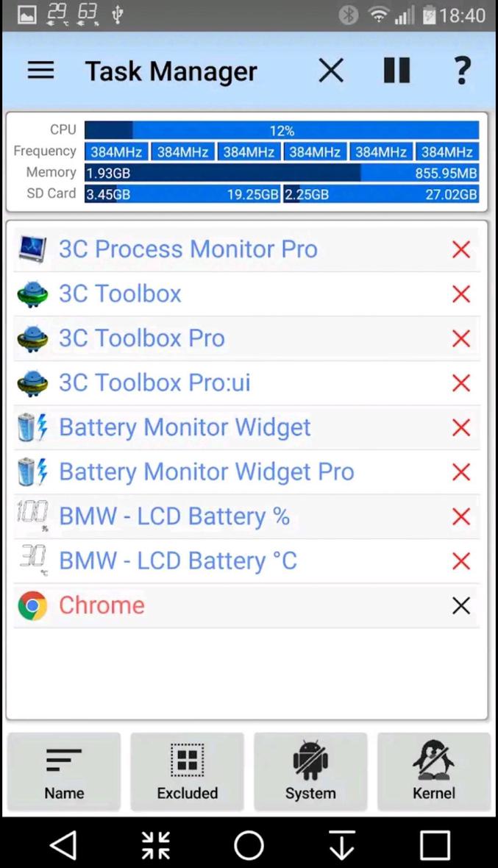
Task: Kill the Chrome process with its X
Action: [460, 605]
